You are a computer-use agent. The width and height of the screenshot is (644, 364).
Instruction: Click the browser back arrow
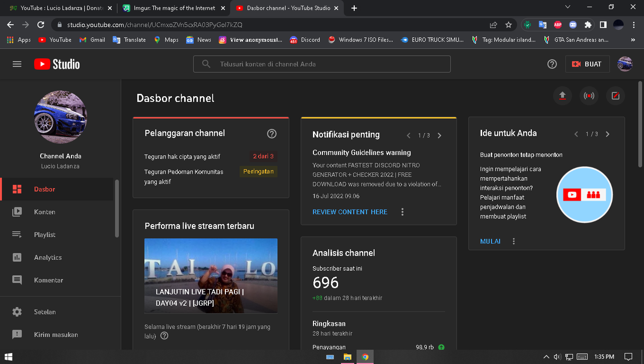click(x=11, y=25)
